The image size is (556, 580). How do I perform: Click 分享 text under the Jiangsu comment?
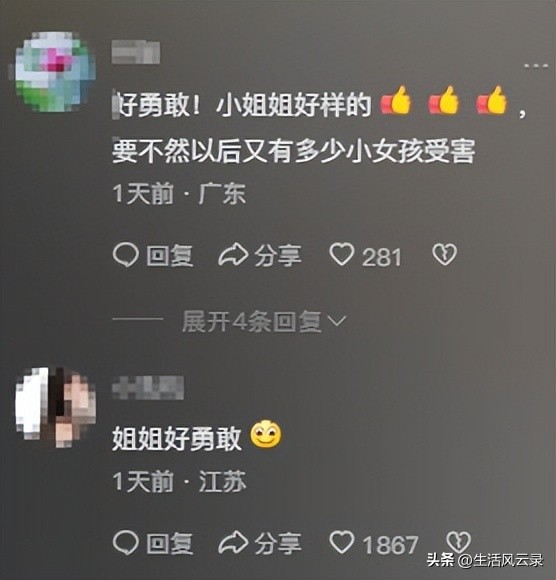click(x=278, y=543)
